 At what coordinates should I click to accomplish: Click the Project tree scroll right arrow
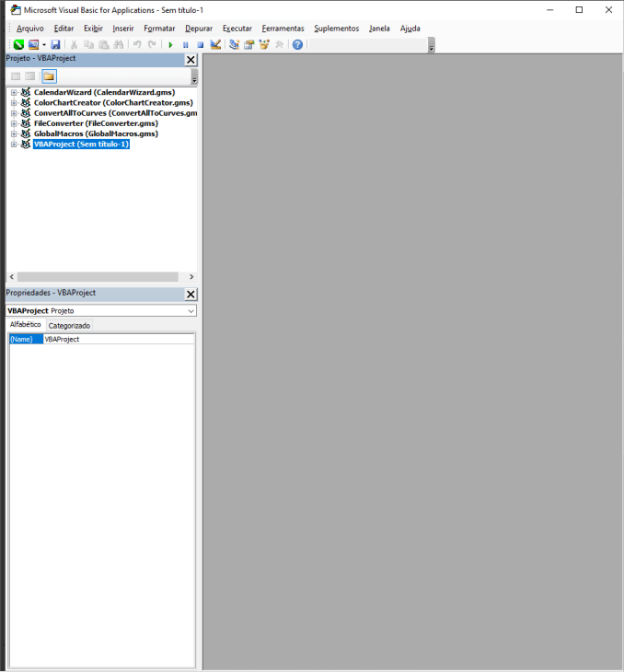pos(191,277)
